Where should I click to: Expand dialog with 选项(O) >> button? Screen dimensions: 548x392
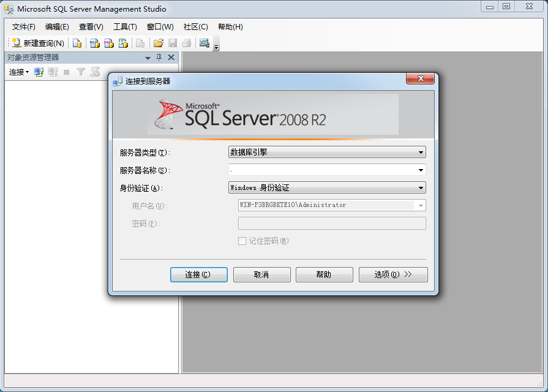pyautogui.click(x=393, y=274)
